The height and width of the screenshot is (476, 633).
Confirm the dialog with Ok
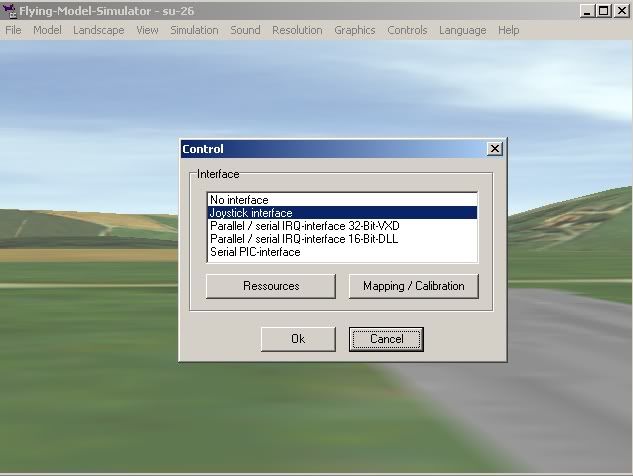[x=298, y=339]
